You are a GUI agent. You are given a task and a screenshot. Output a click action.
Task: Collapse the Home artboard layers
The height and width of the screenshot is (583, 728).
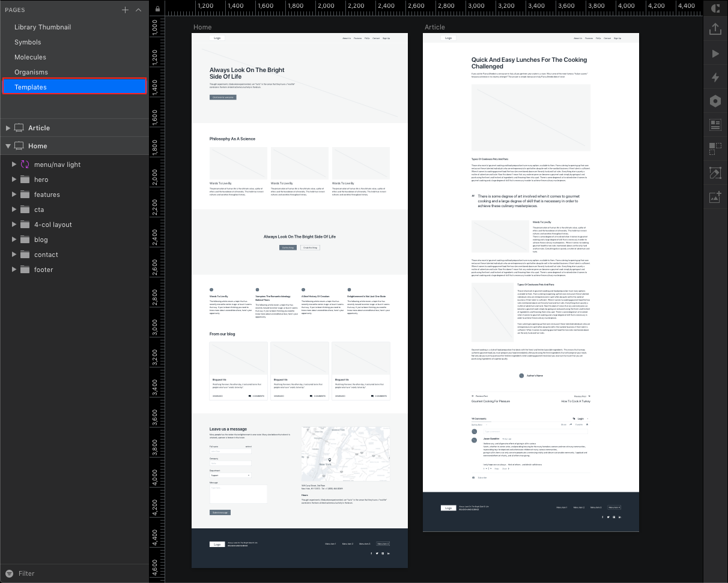(8, 146)
